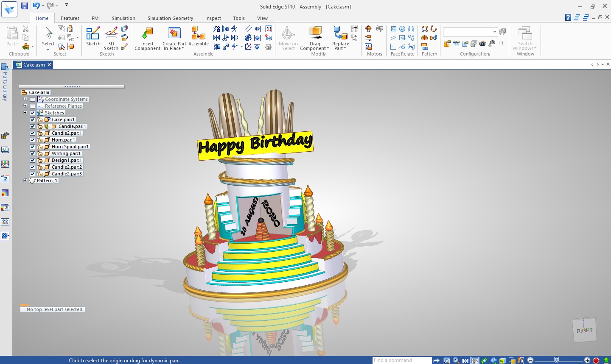Click the 3D Sketch tool

pyautogui.click(x=111, y=34)
